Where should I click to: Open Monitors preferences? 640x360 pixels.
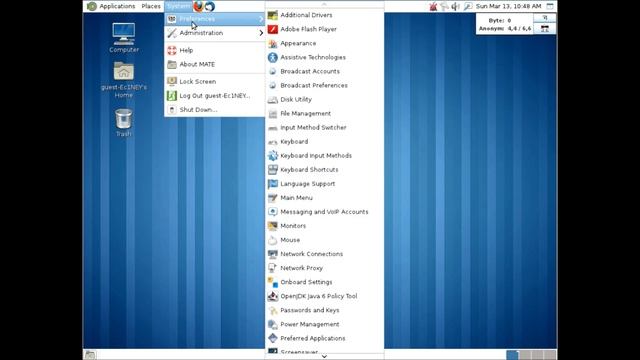click(324, 226)
